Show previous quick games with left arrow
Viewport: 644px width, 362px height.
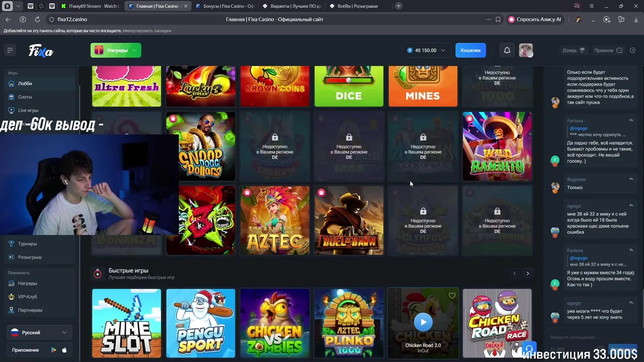pyautogui.click(x=514, y=274)
